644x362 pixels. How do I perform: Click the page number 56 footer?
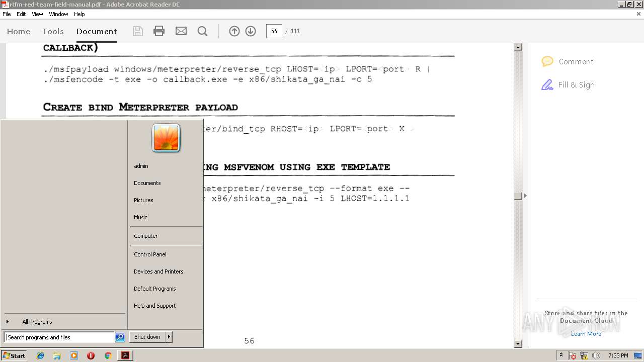pos(250,341)
